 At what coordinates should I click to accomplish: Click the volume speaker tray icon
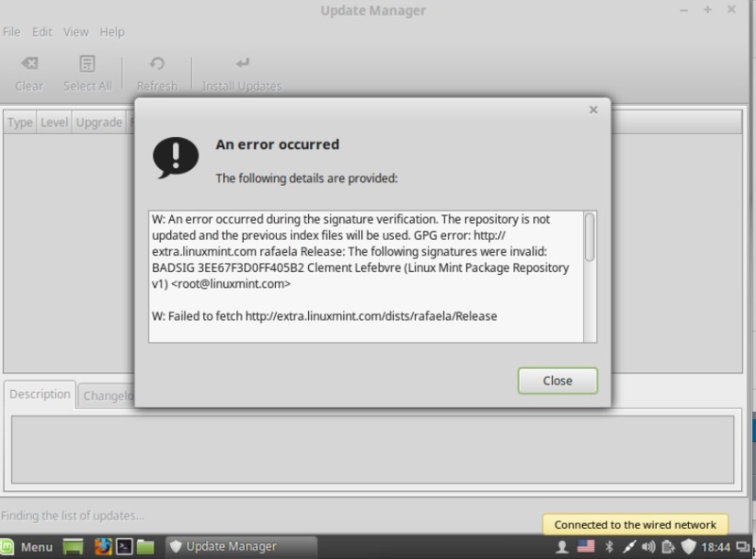pyautogui.click(x=648, y=547)
